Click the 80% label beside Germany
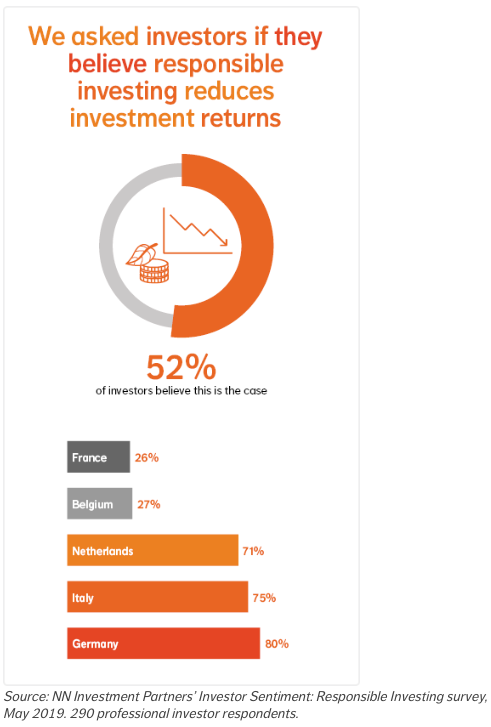This screenshot has width=491, height=727. tap(276, 644)
